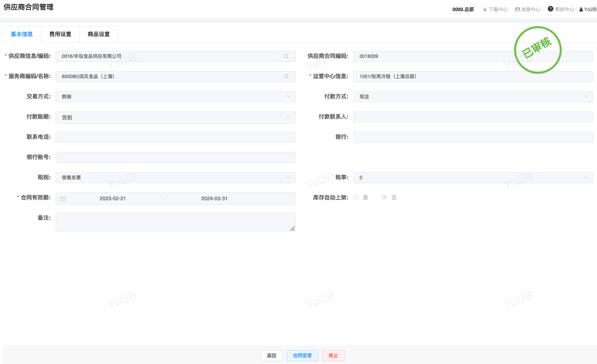
Task: Click the Yol2B username in header
Action: [590, 10]
